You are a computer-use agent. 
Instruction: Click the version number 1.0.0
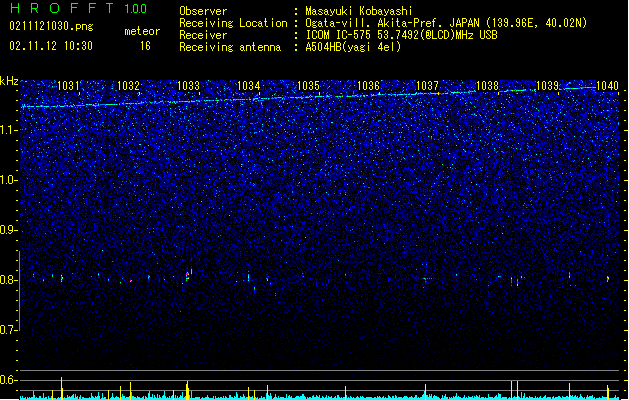click(x=136, y=9)
